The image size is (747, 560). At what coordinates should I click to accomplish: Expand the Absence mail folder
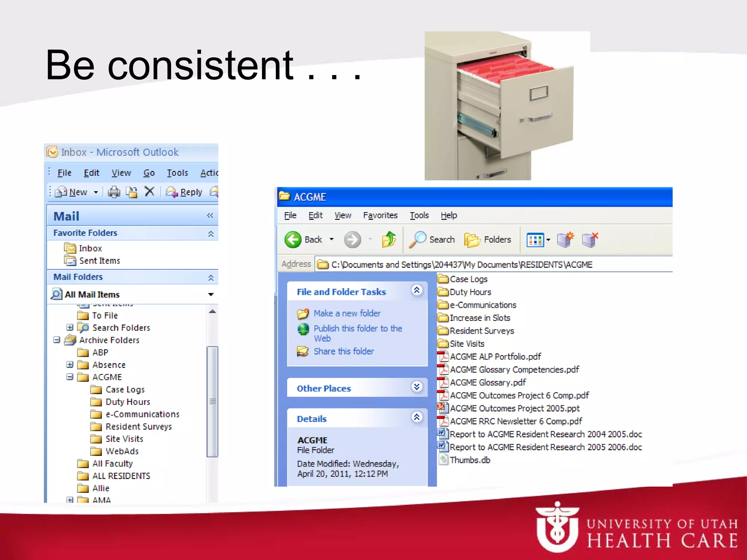70,365
